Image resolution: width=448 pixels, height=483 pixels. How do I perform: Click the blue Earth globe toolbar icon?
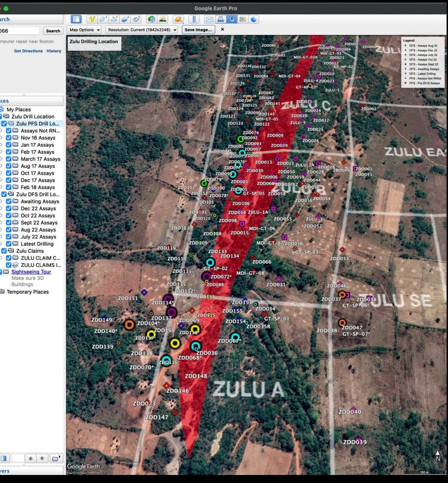coord(254,19)
